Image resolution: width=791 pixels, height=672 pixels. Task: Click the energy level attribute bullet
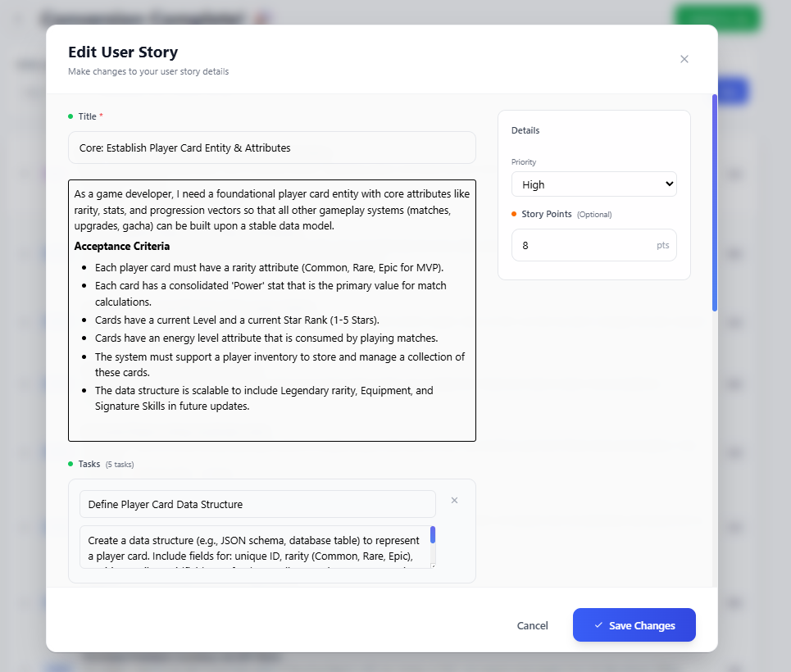tap(266, 338)
